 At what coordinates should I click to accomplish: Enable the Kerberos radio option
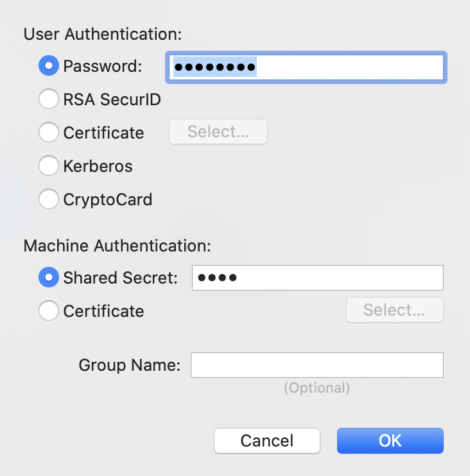(x=49, y=166)
